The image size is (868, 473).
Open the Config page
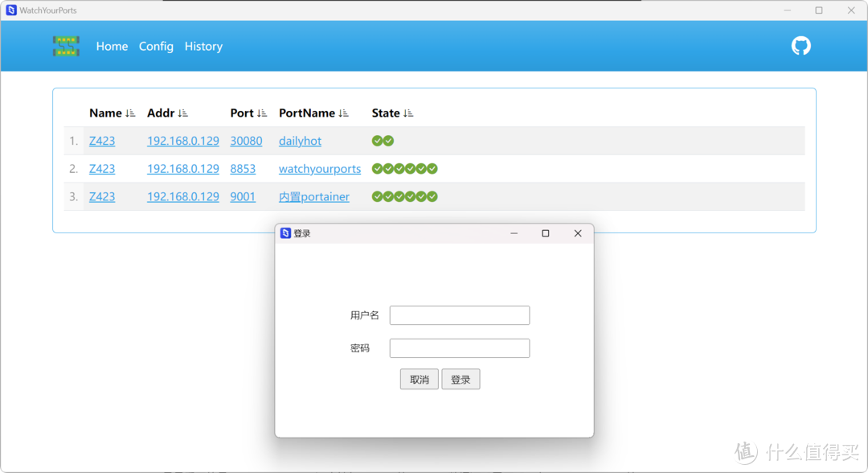pos(156,47)
